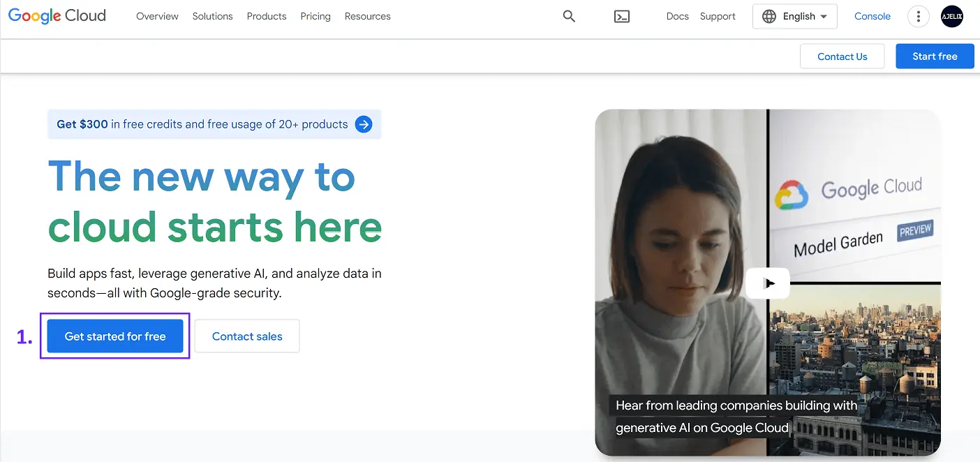Open the Solutions menu
Viewport: 980px width, 462px height.
(213, 16)
